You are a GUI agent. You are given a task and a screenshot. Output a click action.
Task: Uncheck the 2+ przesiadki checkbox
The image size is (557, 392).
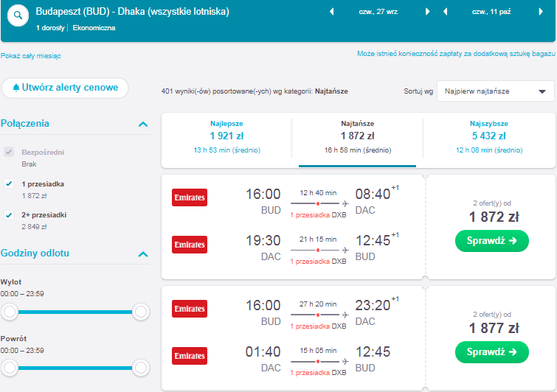[x=9, y=215]
